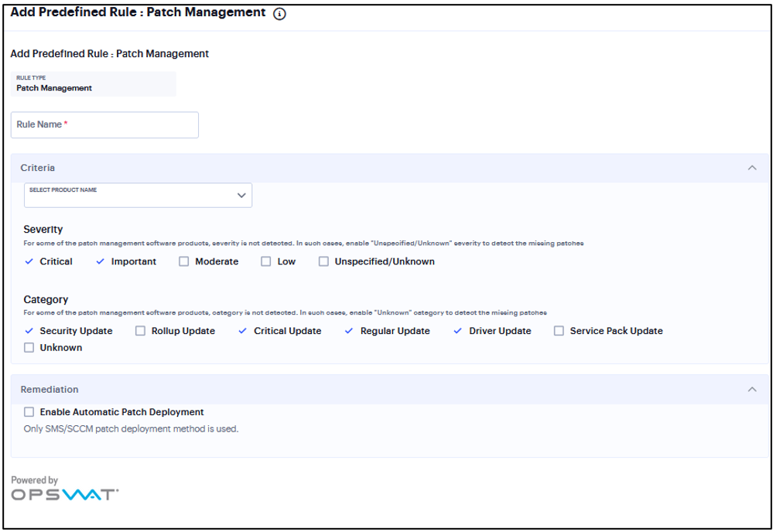Enable the Low severity checkbox
Screen dimensions: 773x532
tap(265, 261)
